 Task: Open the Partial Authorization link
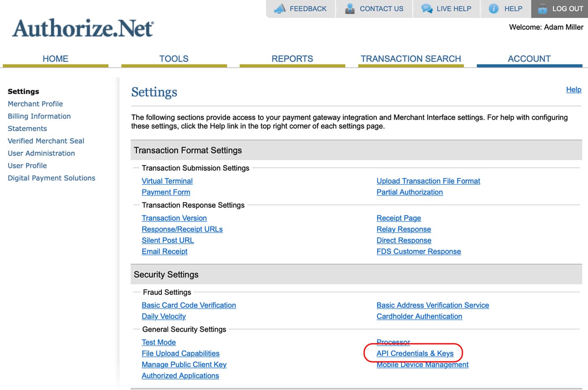pos(409,192)
